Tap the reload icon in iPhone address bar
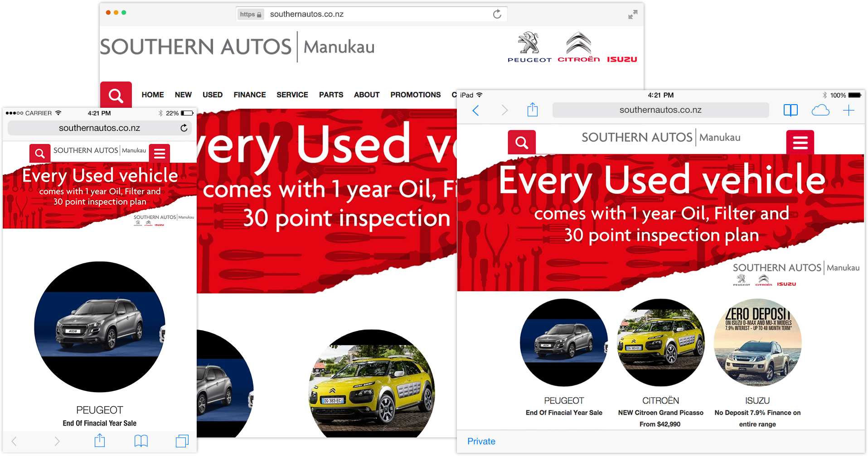 pos(184,128)
